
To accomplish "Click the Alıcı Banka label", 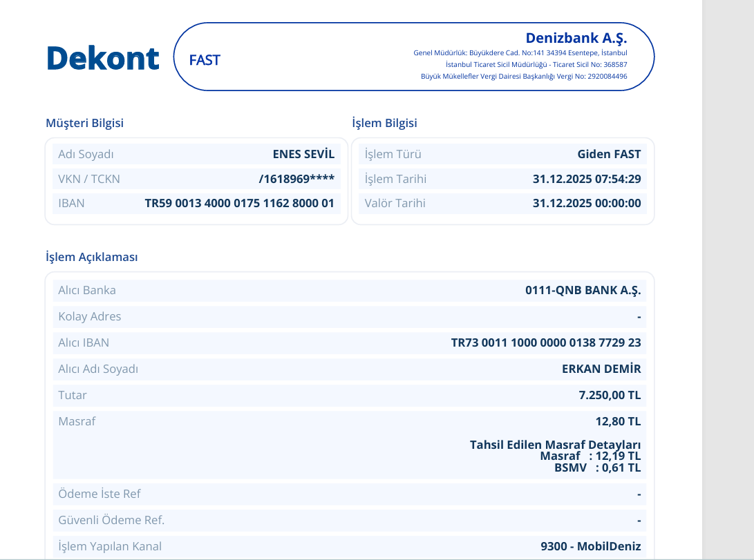I will [87, 290].
